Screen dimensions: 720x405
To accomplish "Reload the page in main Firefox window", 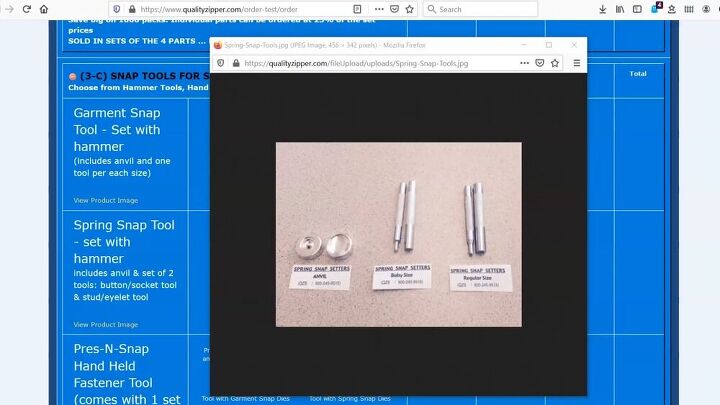I will (27, 9).
